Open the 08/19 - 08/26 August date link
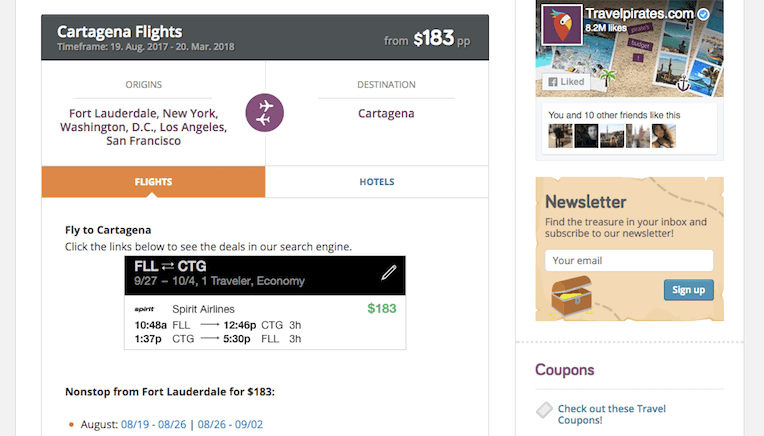Screen dimensions: 764x436 pyautogui.click(x=153, y=424)
